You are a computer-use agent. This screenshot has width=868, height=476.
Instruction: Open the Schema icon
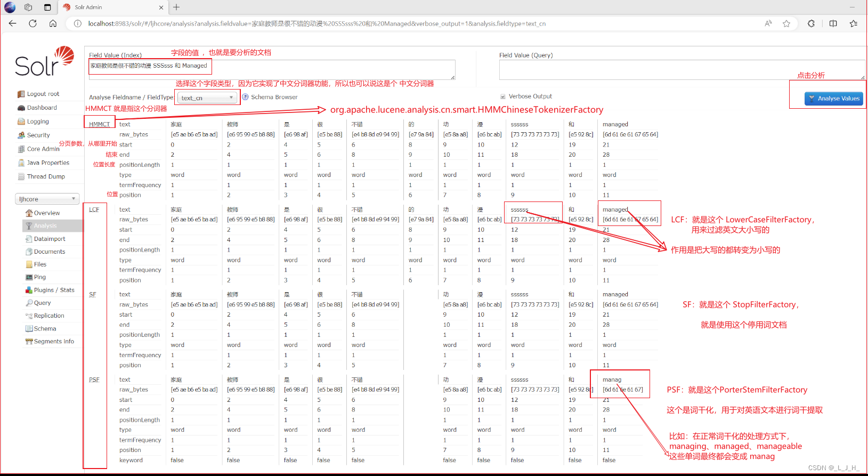[29, 329]
